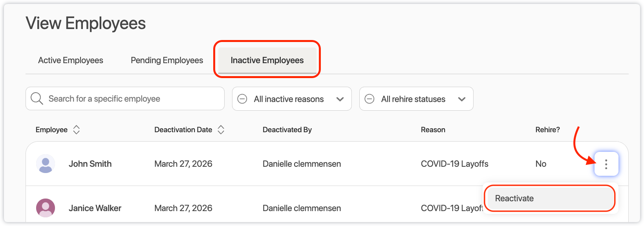Click the minus-circle icon in inactive reasons filter
The image size is (644, 226).
(242, 99)
